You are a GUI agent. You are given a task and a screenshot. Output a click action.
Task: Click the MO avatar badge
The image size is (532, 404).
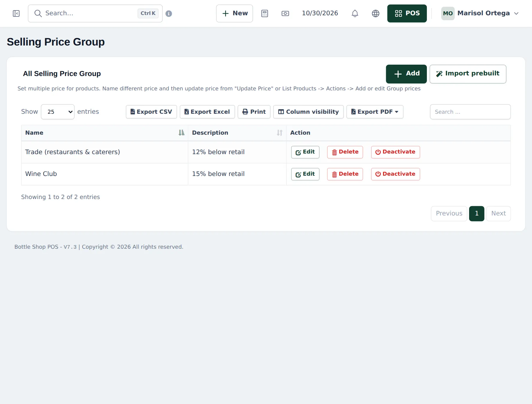click(x=448, y=13)
